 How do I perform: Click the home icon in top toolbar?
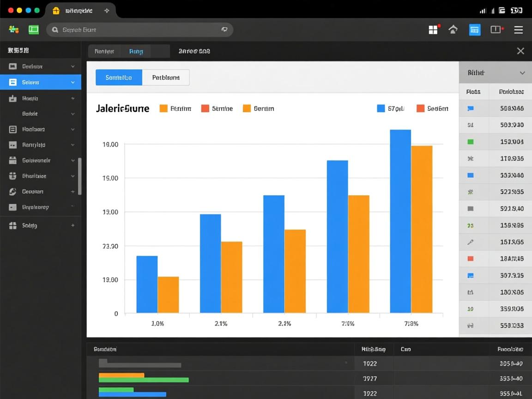tap(453, 30)
